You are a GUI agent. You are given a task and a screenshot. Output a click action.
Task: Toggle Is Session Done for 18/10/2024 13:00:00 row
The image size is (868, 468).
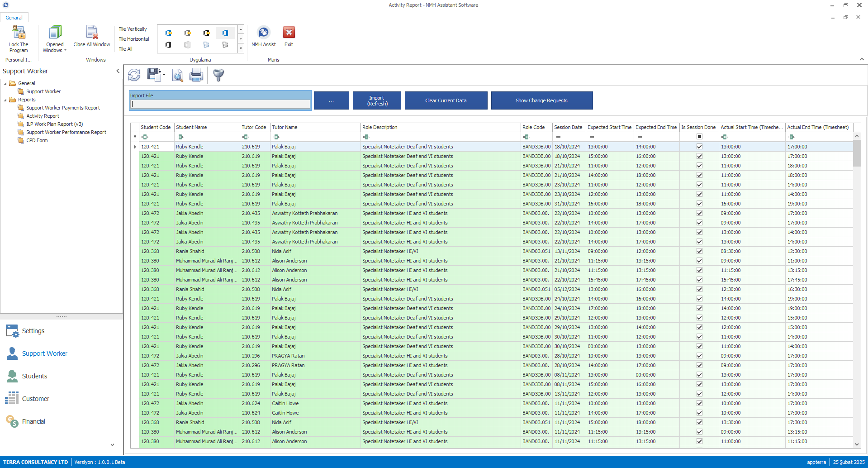[x=699, y=147]
